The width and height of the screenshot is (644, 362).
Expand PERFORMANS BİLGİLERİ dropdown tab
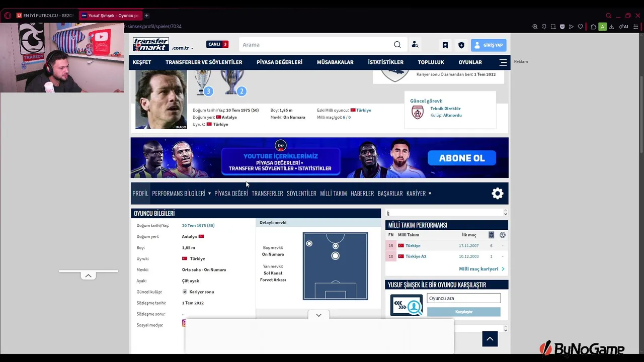tap(181, 194)
